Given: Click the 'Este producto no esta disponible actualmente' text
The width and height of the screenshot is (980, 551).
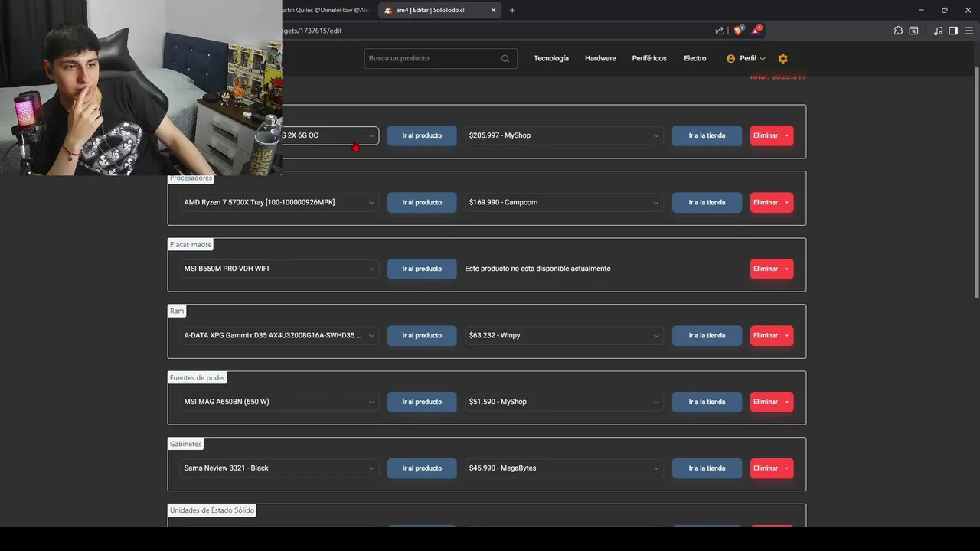Looking at the screenshot, I should point(537,269).
